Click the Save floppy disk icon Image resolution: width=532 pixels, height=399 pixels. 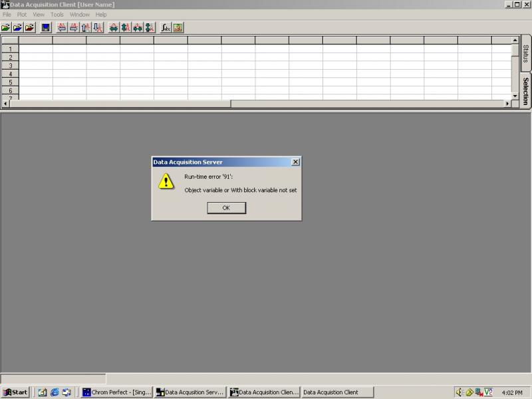[x=45, y=27]
